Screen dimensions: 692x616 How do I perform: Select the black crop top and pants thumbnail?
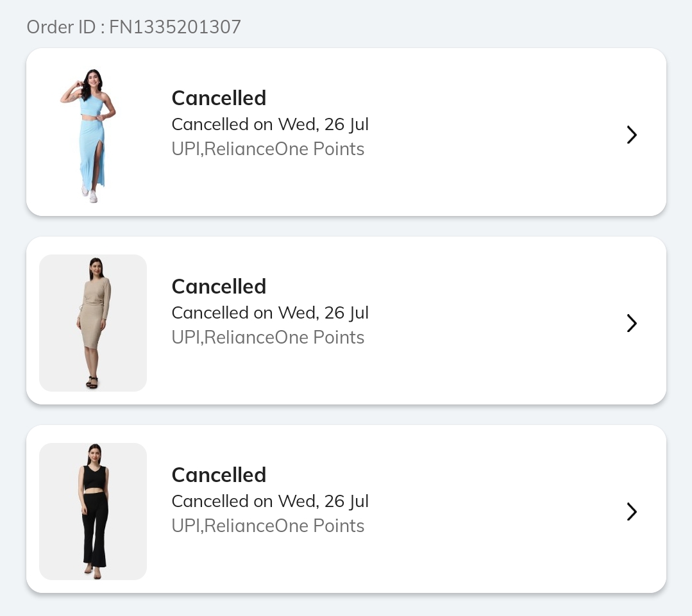[x=93, y=512]
